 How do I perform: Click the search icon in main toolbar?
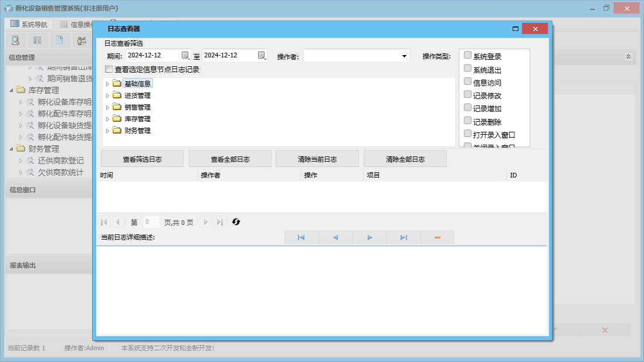16,40
